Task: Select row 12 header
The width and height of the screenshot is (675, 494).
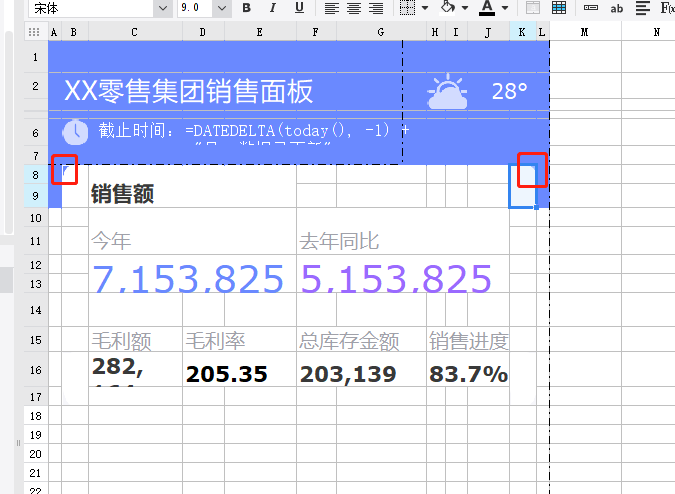Action: tap(36, 265)
